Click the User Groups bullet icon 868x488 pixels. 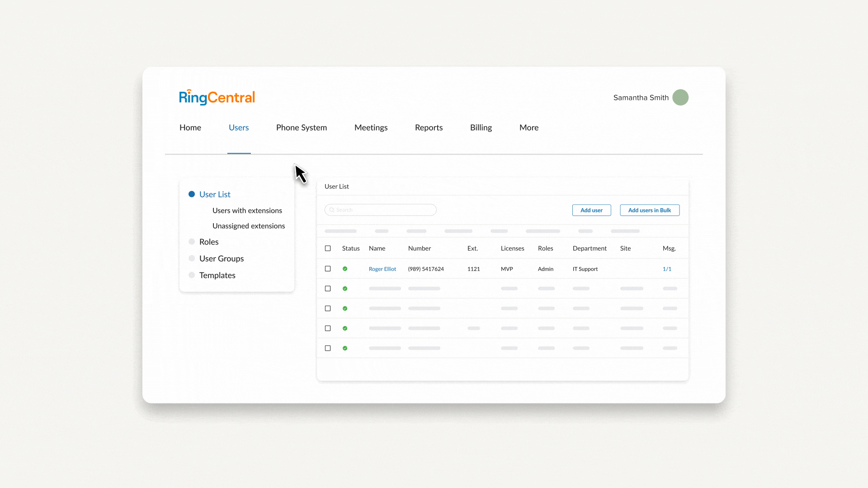coord(192,258)
